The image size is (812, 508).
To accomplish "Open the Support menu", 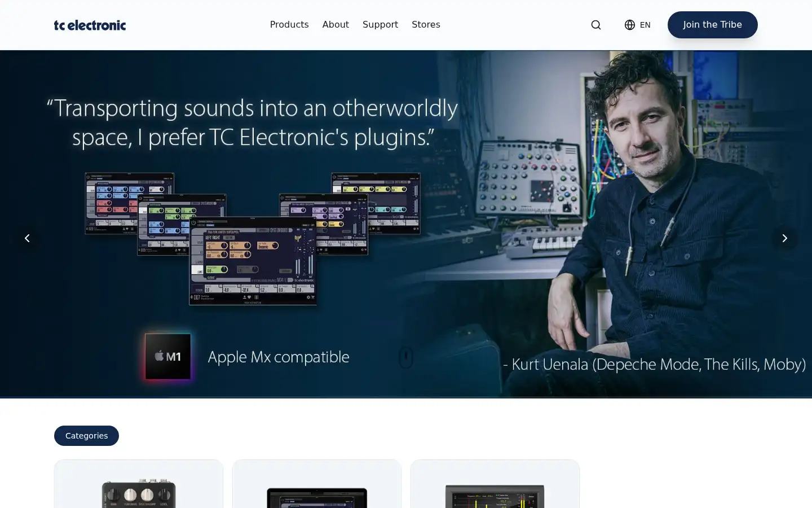I will (380, 25).
